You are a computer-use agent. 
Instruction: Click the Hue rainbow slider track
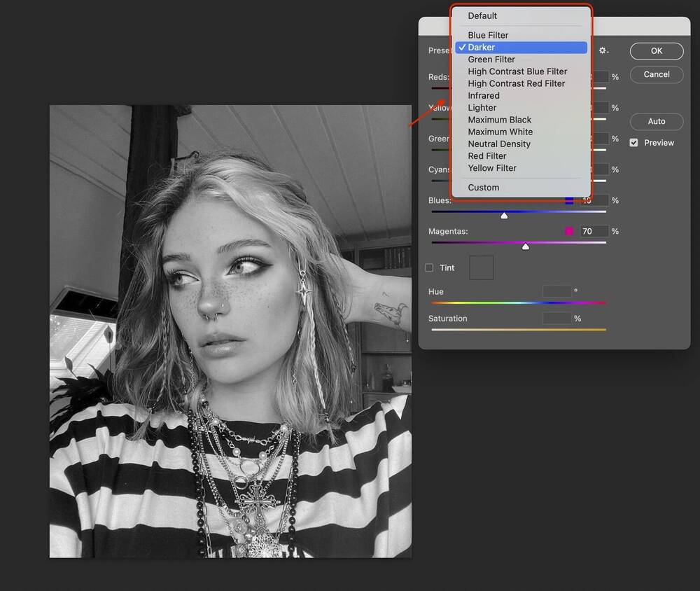519,303
